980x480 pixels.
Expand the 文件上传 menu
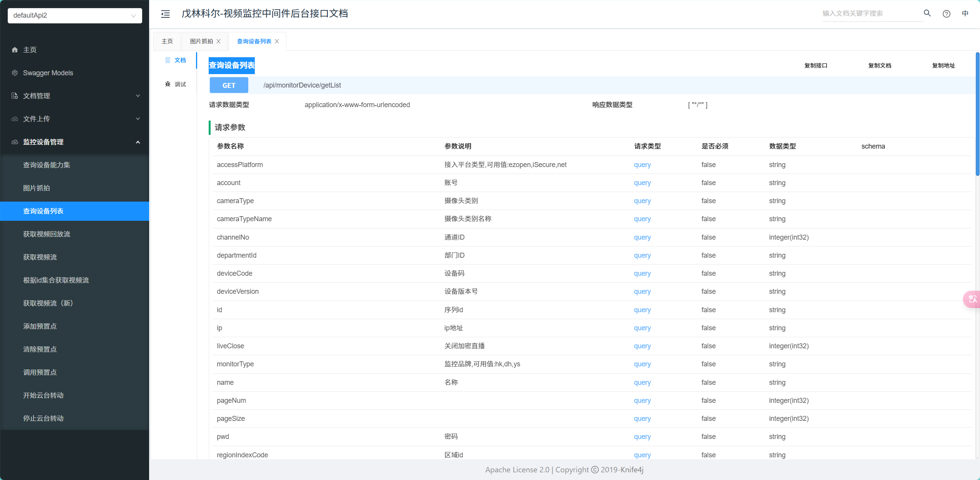pyautogui.click(x=75, y=119)
